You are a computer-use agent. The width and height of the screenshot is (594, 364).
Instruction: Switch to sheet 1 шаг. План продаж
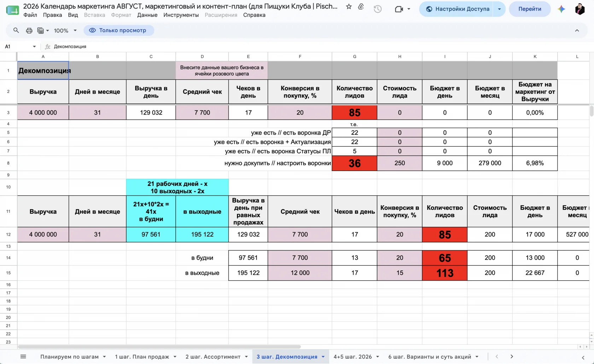[142, 357]
